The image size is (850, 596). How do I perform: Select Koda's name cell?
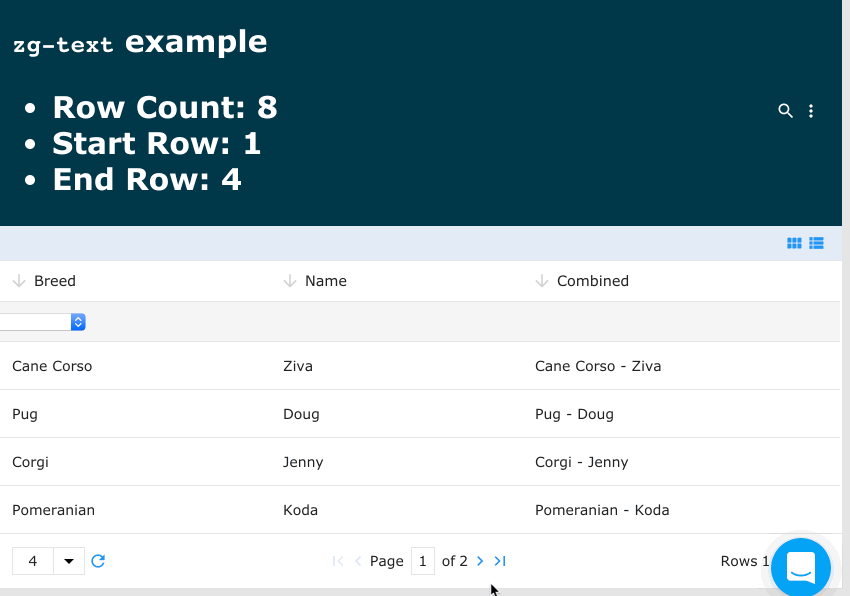tap(300, 510)
